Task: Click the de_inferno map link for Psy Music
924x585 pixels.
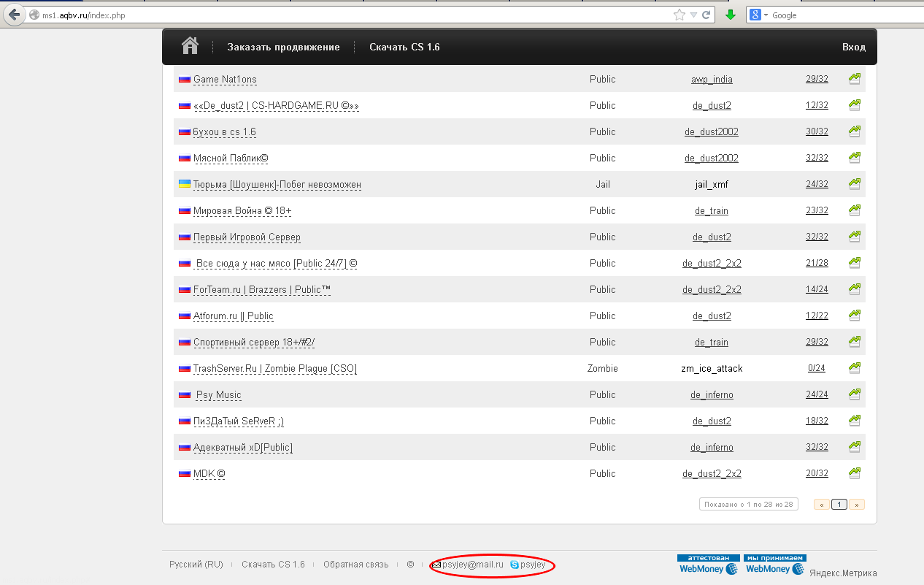Action: point(712,394)
